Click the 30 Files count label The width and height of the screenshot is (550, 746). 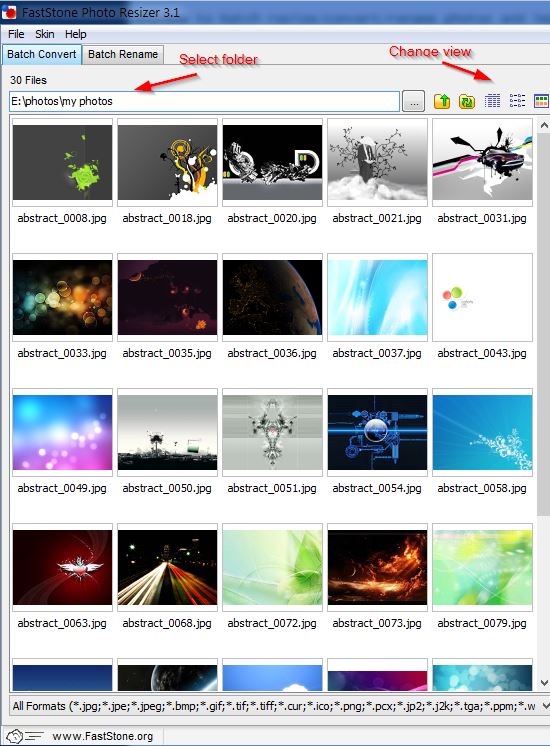pyautogui.click(x=29, y=80)
